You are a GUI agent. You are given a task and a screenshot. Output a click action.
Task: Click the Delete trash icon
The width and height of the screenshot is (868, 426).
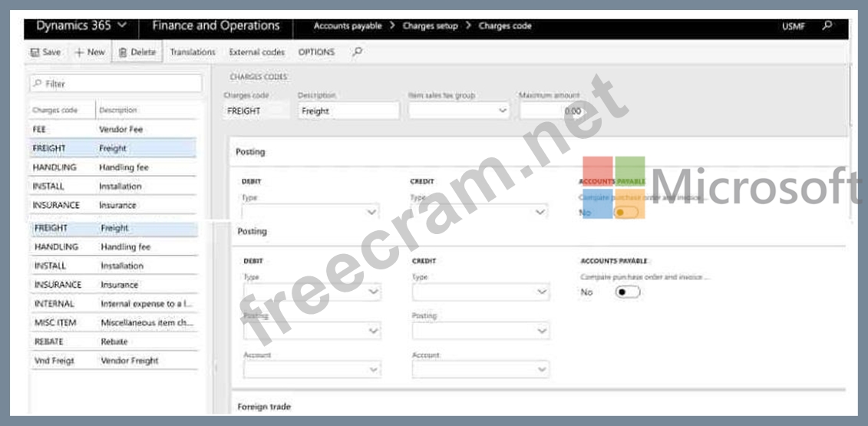[123, 52]
